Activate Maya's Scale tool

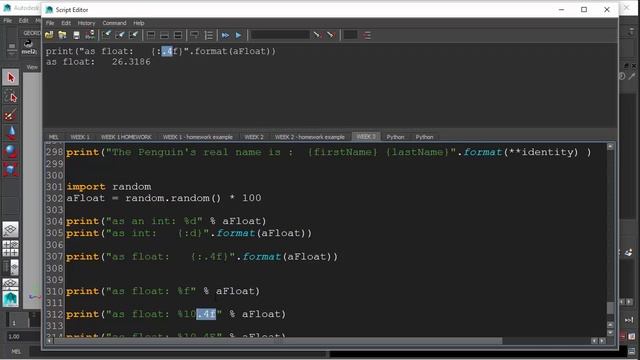pyautogui.click(x=11, y=169)
